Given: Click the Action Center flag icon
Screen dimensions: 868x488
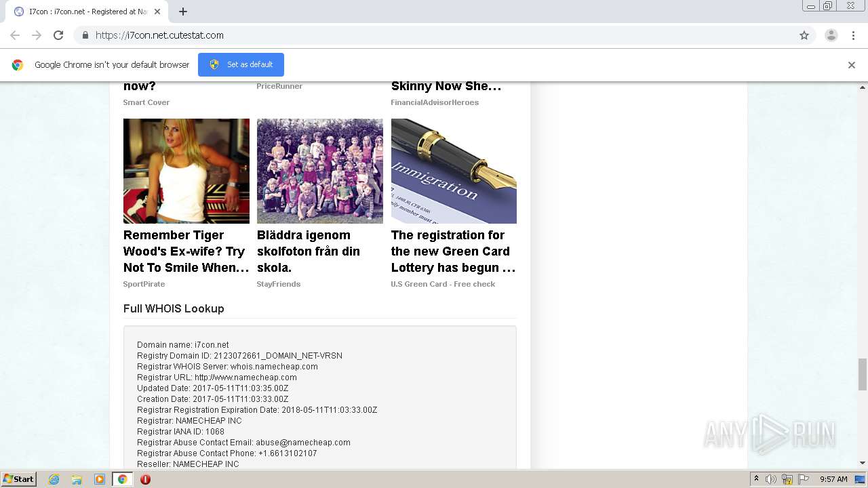Looking at the screenshot, I should 803,479.
